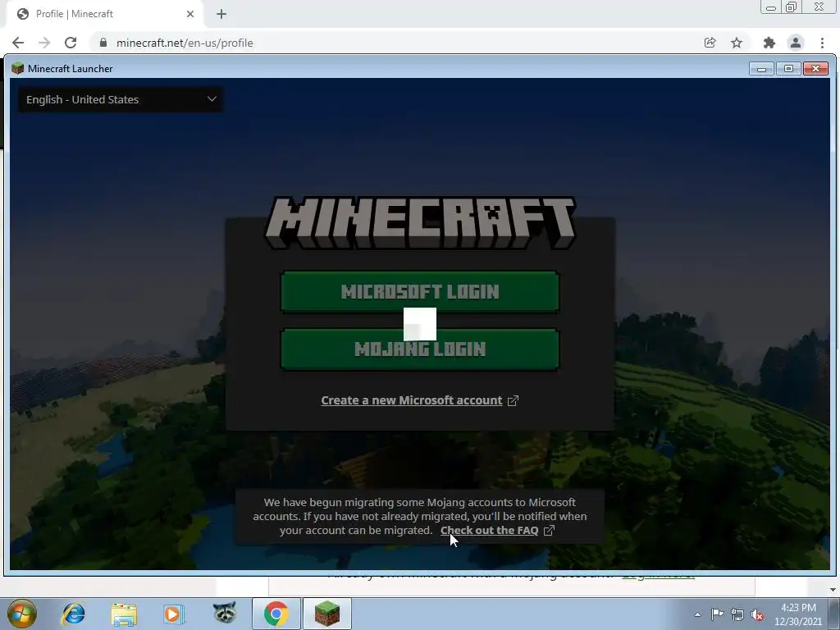Viewport: 840px width, 630px height.
Task: Open the raccoon app on the taskbar
Action: coord(225,613)
